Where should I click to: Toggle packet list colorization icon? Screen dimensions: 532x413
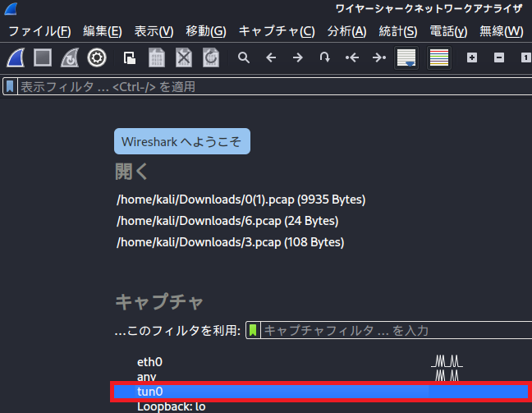coord(439,57)
